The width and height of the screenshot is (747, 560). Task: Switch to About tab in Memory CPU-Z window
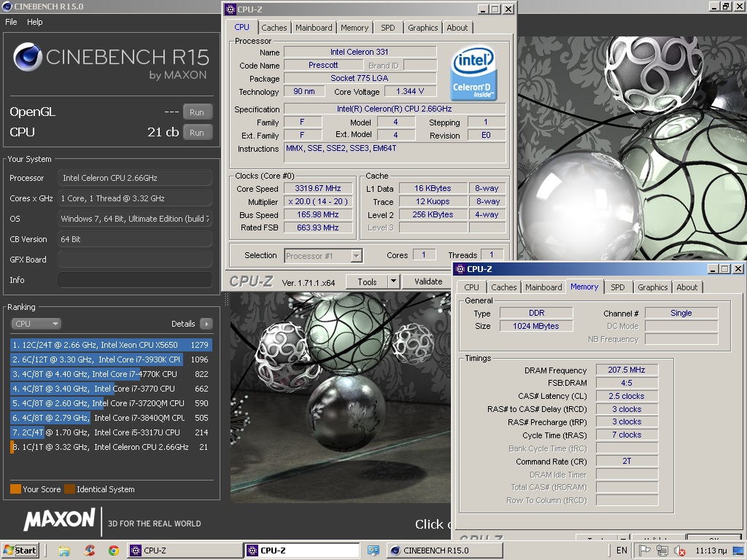(686, 287)
